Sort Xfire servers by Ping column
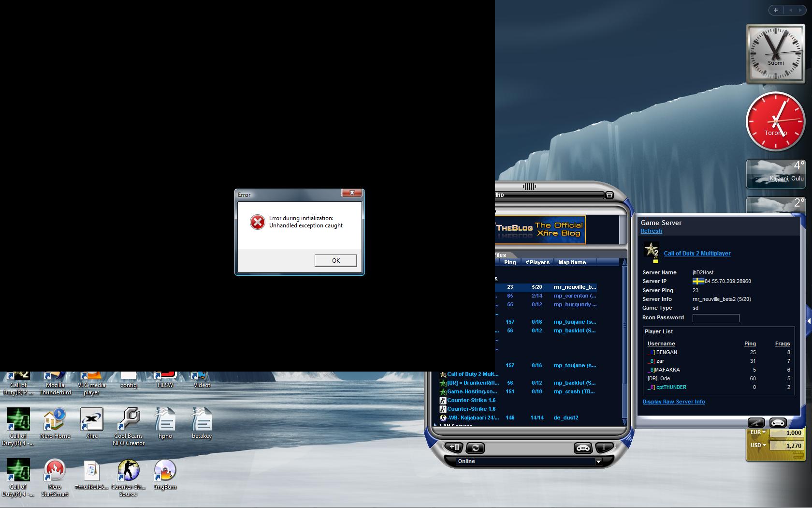 tap(510, 262)
